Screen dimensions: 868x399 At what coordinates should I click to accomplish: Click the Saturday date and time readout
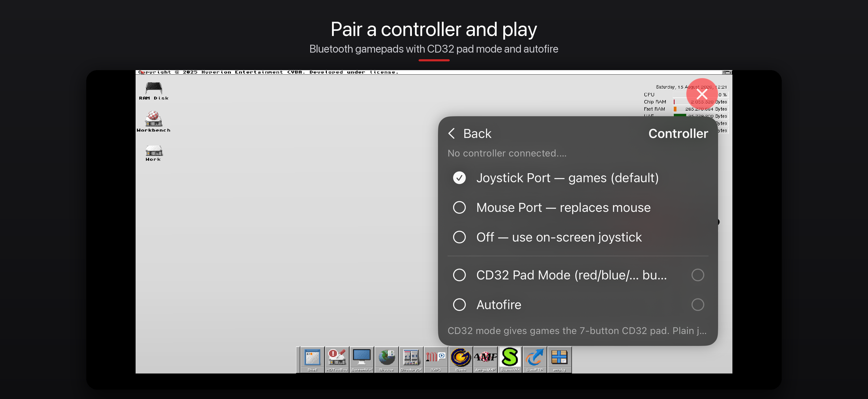point(691,87)
